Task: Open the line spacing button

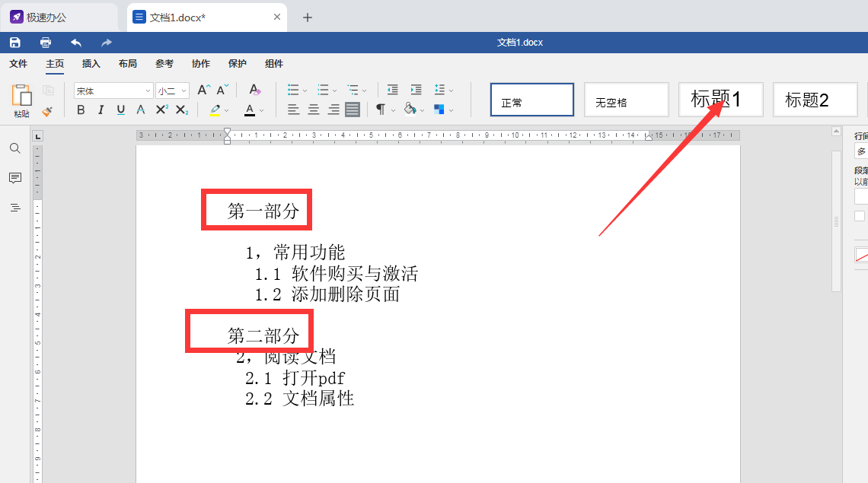Action: coord(439,90)
